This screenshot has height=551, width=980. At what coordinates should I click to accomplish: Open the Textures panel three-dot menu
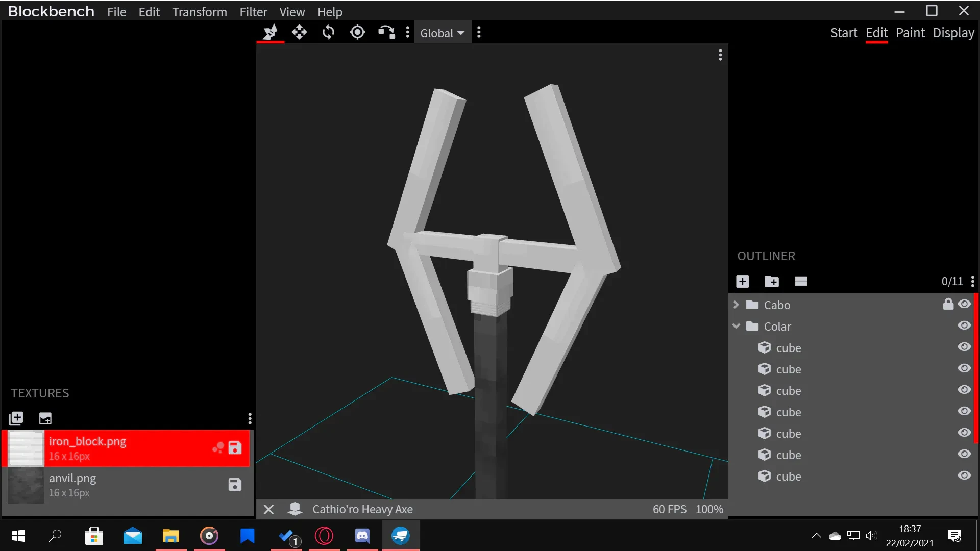(250, 419)
